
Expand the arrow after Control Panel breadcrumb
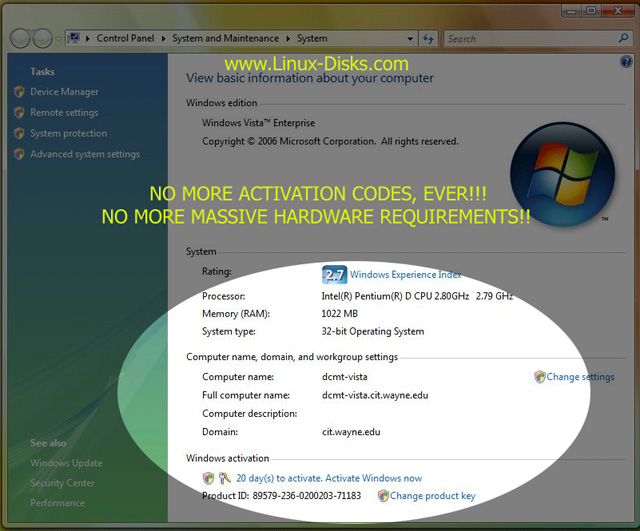[163, 39]
